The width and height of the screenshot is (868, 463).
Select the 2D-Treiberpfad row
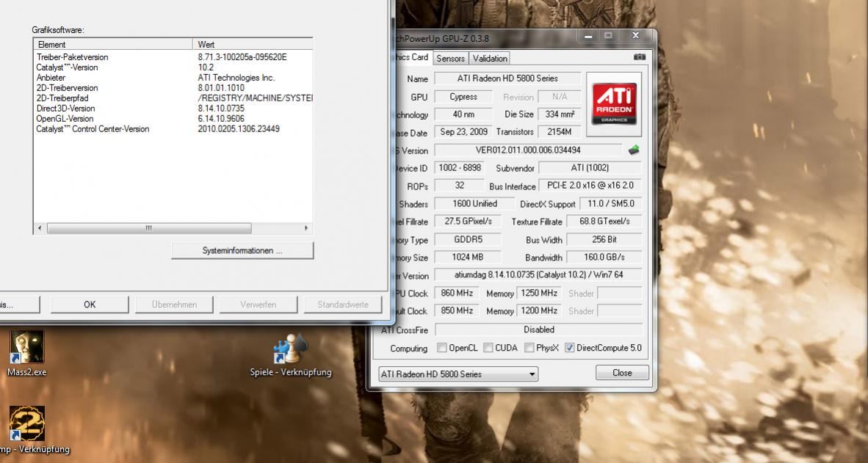click(173, 98)
